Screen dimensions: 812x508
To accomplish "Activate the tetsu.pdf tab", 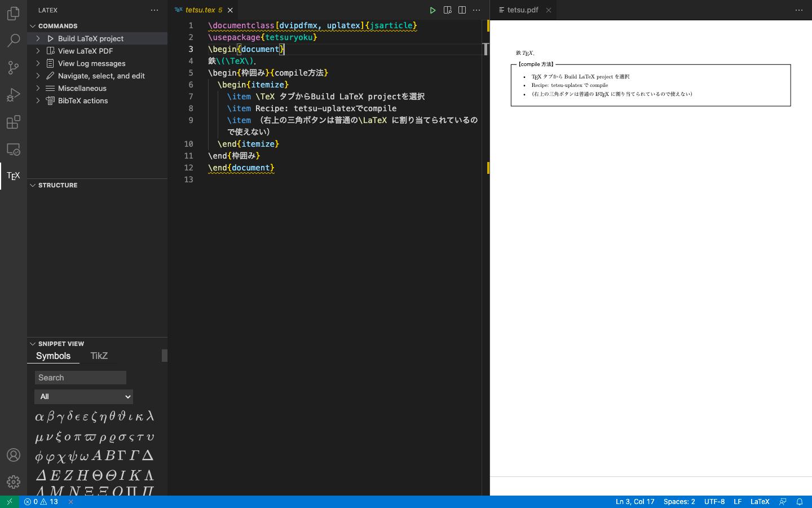I will [523, 10].
